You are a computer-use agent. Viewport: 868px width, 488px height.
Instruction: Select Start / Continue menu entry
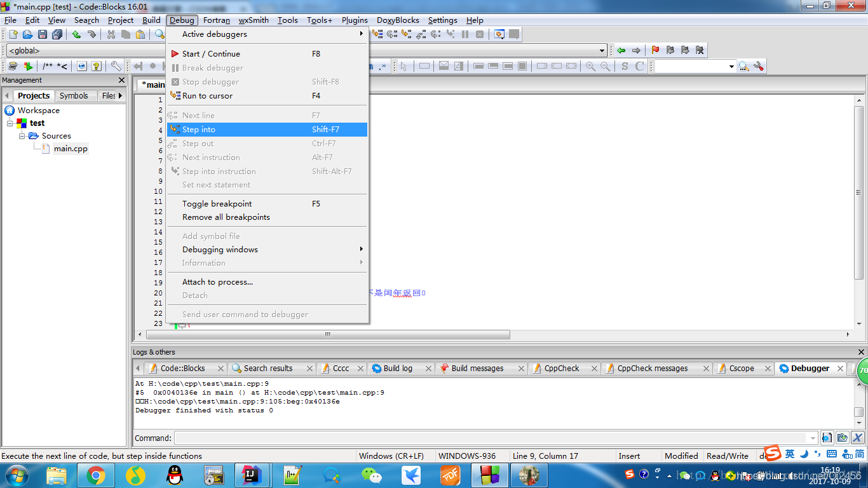point(267,54)
